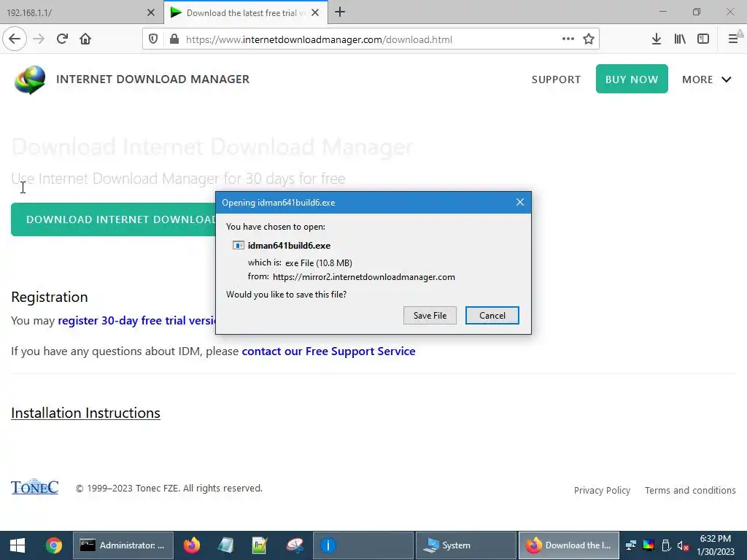This screenshot has height=560, width=747.
Task: Bookmark this page with the star icon
Action: [589, 39]
